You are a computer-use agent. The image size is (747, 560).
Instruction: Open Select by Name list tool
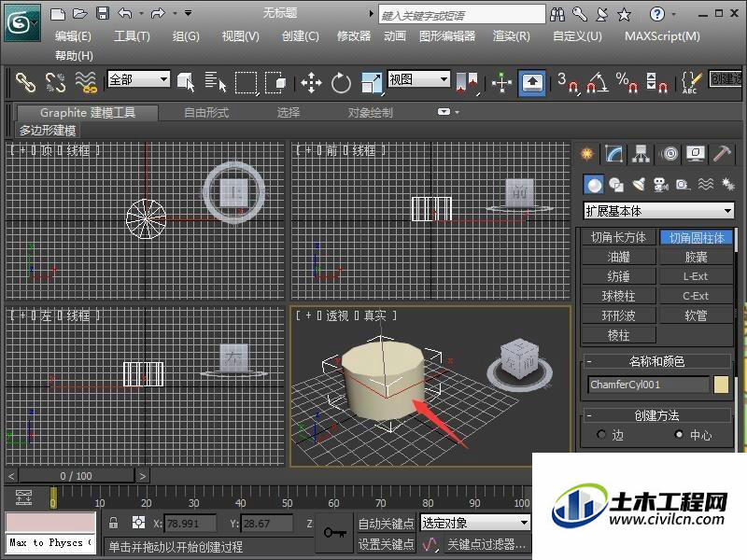(216, 82)
